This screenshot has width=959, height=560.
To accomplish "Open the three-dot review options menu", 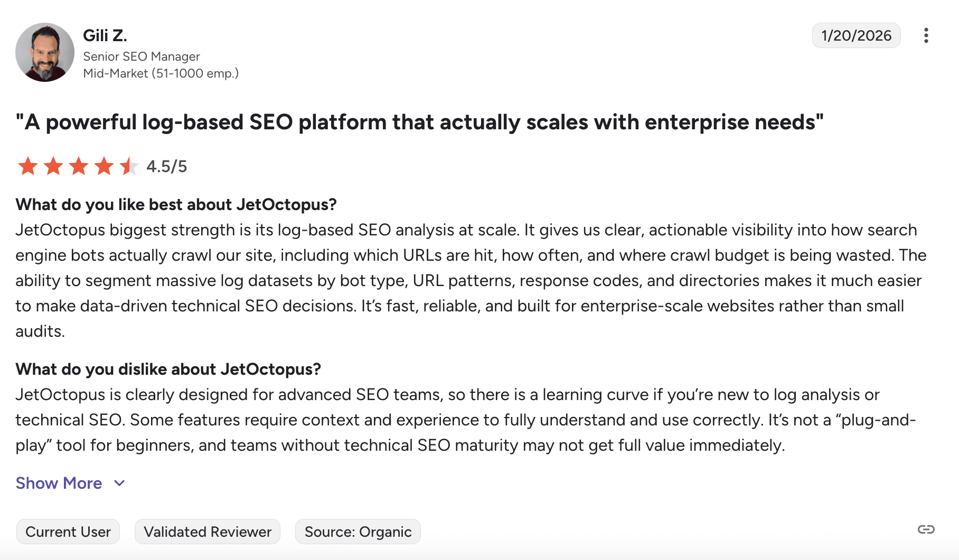I will pos(926,35).
